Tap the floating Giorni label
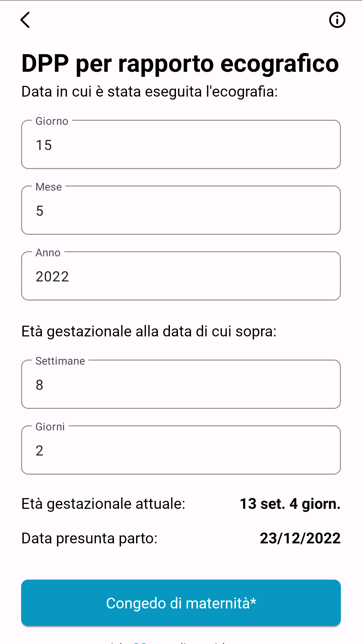The height and width of the screenshot is (644, 362). (x=50, y=427)
